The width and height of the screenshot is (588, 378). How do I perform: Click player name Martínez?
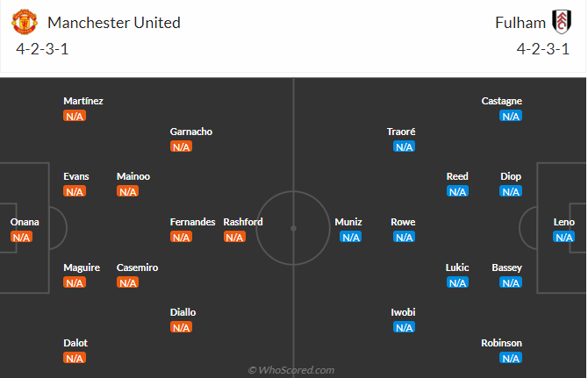click(83, 101)
